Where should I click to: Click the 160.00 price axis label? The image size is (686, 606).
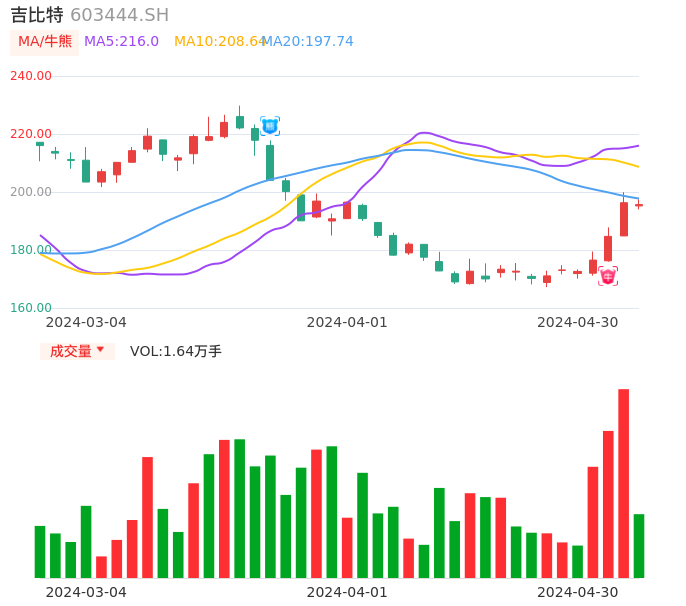30,308
